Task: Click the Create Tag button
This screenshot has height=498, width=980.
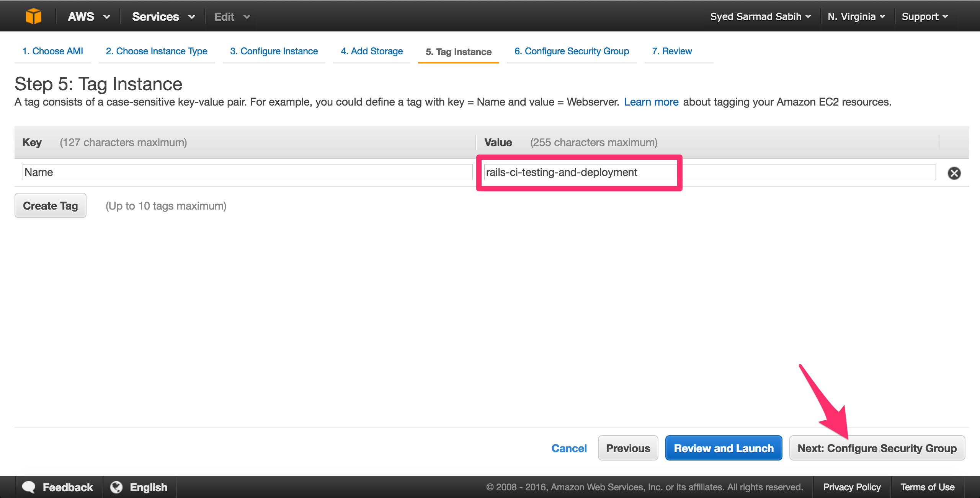Action: tap(51, 206)
